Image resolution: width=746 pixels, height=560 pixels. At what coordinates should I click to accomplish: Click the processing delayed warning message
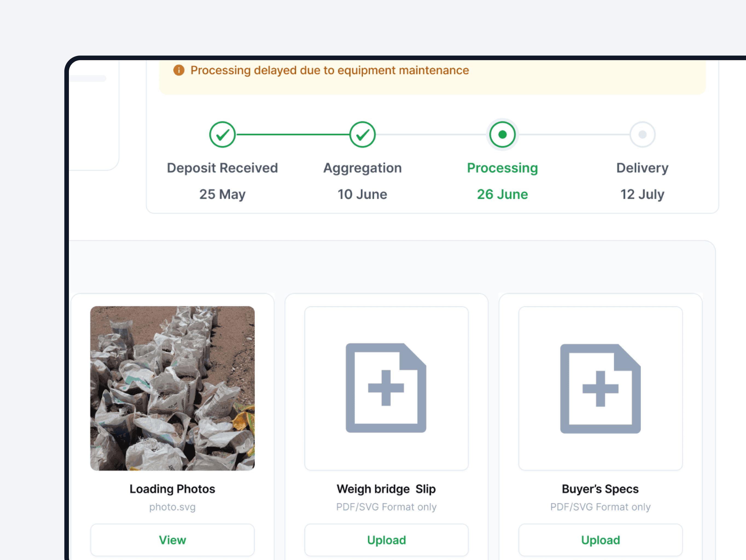coord(330,70)
